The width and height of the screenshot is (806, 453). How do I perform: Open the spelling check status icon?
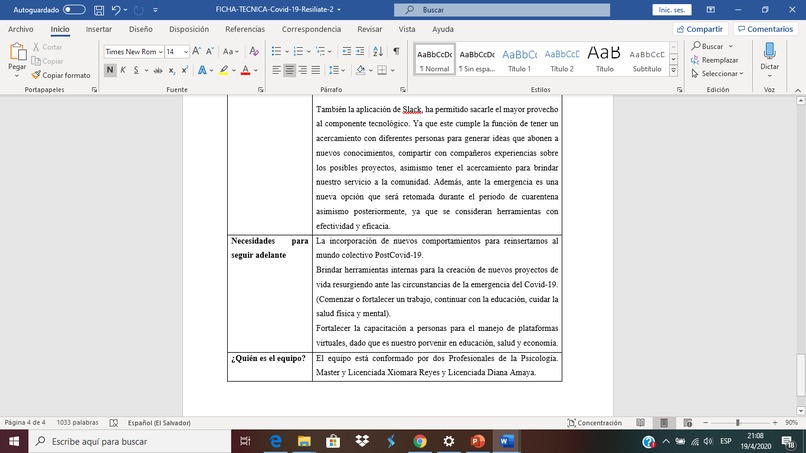pos(114,423)
